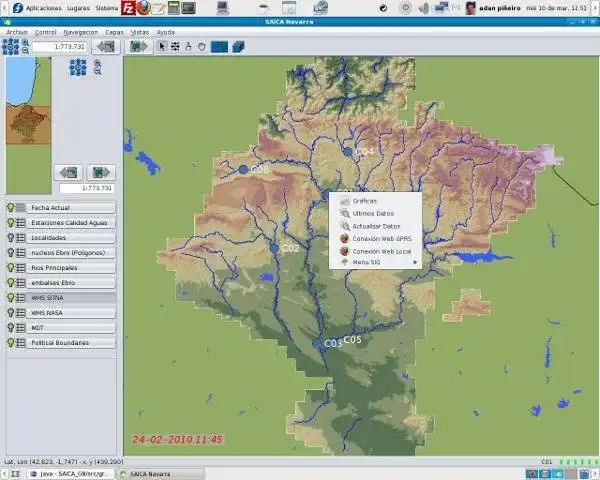The height and width of the screenshot is (480, 600).
Task: Go to the next map view from the main toolbar
Action: coord(139,47)
